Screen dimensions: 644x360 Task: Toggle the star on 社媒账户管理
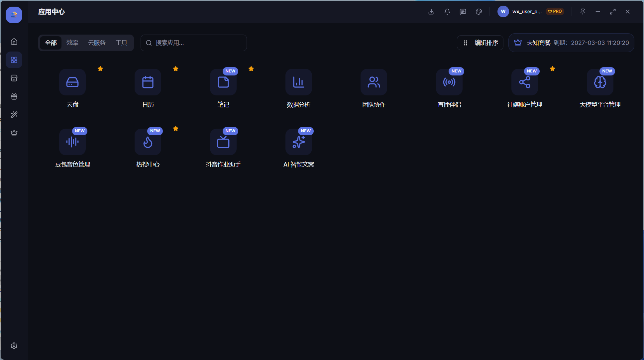(553, 69)
